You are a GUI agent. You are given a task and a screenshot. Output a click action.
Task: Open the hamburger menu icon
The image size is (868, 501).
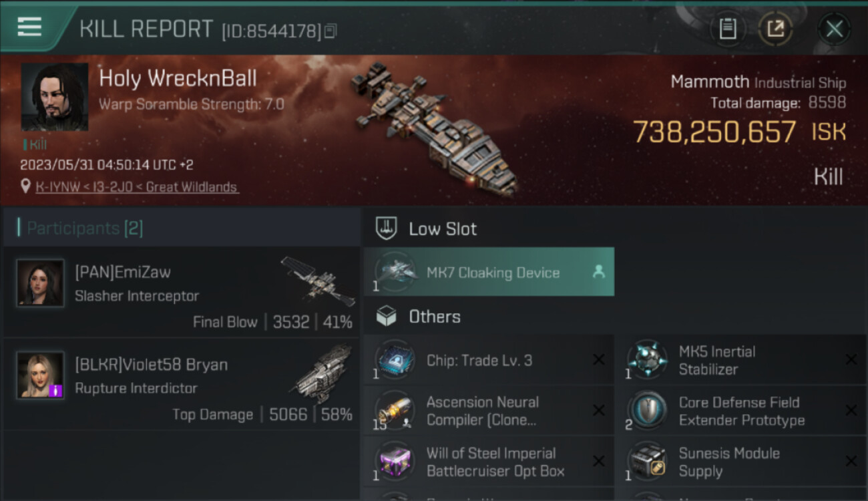29,27
